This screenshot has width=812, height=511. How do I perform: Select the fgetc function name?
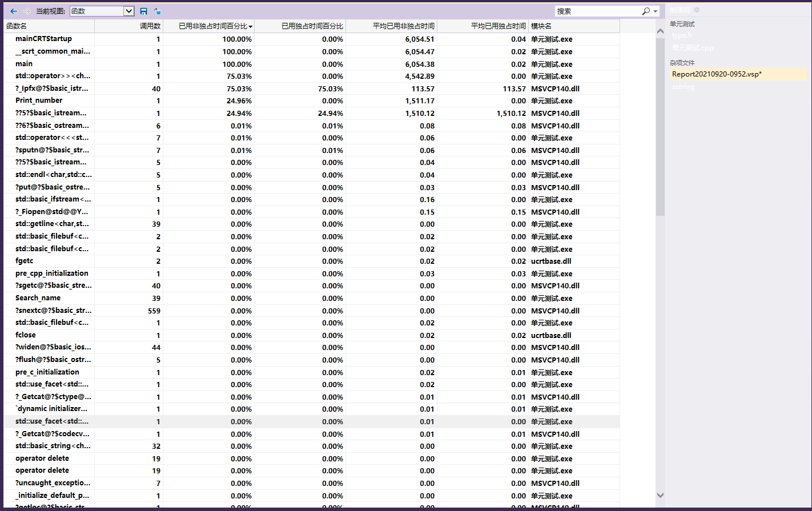click(25, 261)
